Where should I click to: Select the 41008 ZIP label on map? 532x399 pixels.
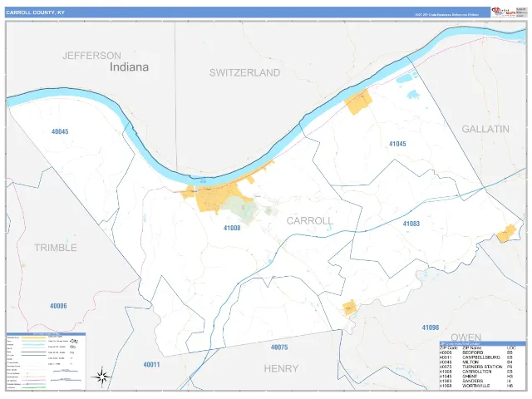point(232,228)
